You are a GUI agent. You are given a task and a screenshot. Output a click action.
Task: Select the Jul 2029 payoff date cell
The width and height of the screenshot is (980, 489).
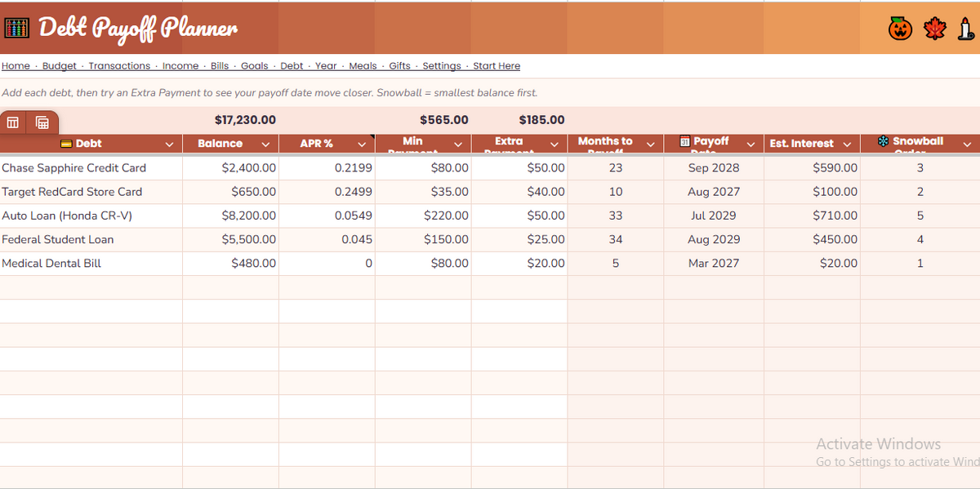(714, 216)
